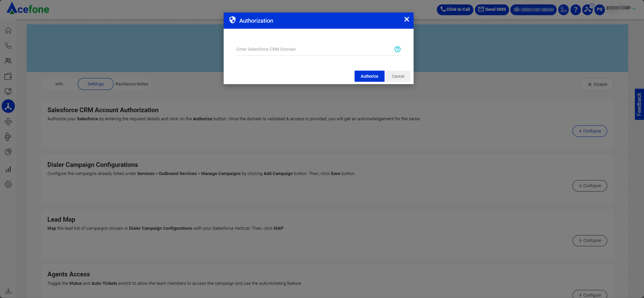Close the Authorization dialog

tap(407, 20)
